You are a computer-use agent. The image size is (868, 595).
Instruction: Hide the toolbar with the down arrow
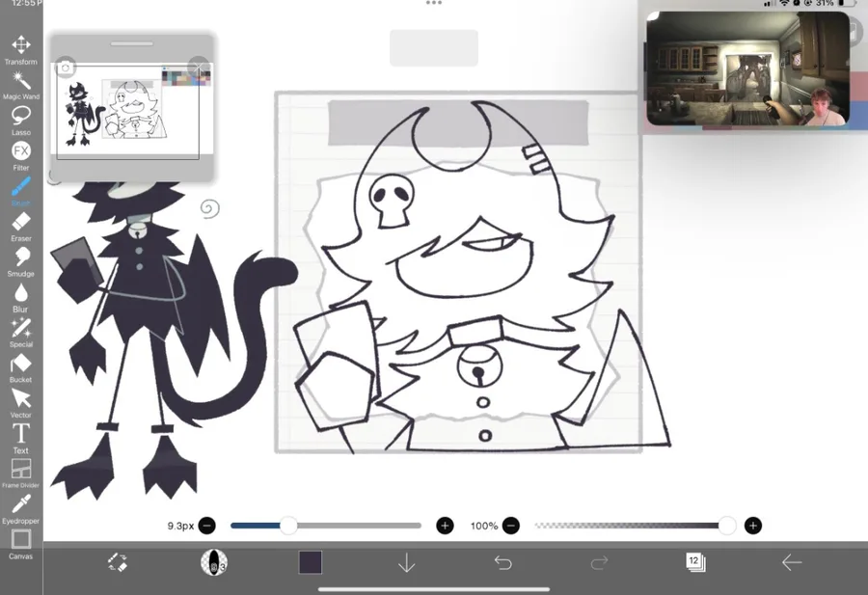pos(407,563)
